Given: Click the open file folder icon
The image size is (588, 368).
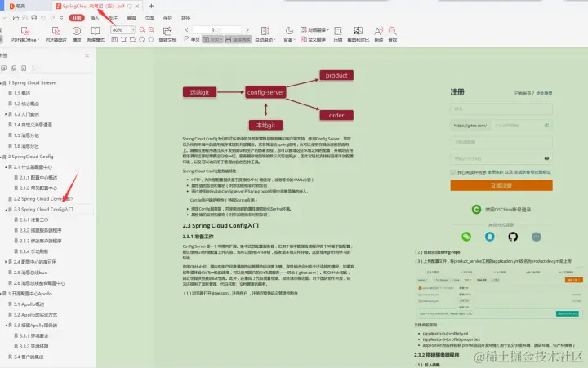Looking at the screenshot, I should (16, 18).
